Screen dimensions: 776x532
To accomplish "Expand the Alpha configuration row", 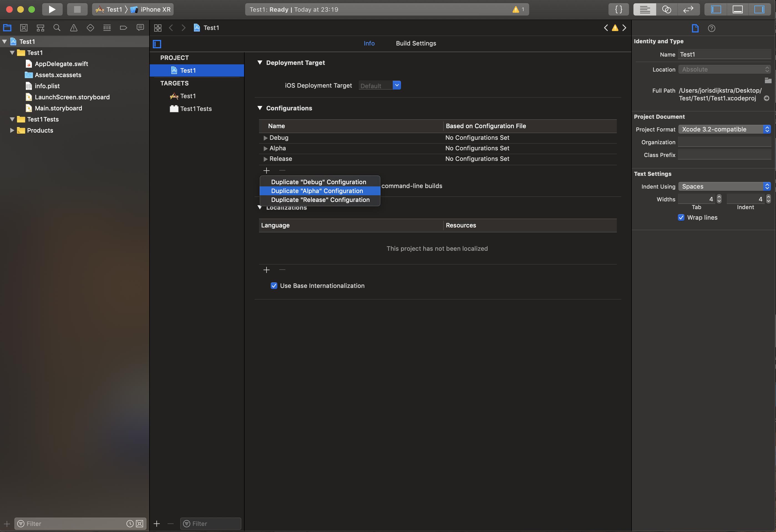I will pos(265,148).
